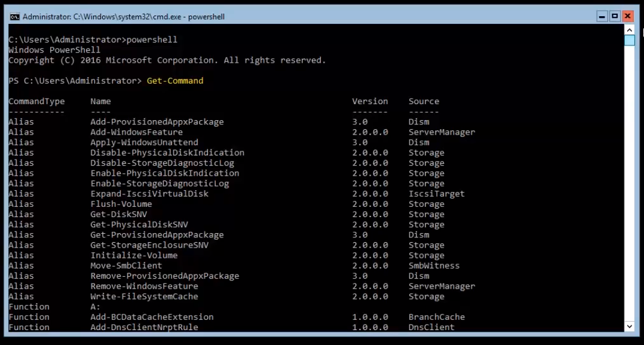Screen dimensions: 644x345
Task: Click the Write-FileSystemCache alias name
Action: tap(144, 297)
